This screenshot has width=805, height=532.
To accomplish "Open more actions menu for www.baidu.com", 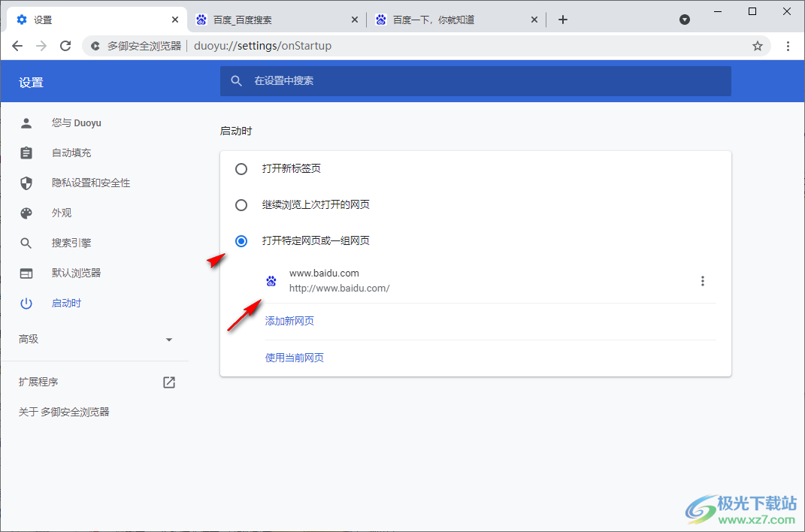I will [x=702, y=280].
